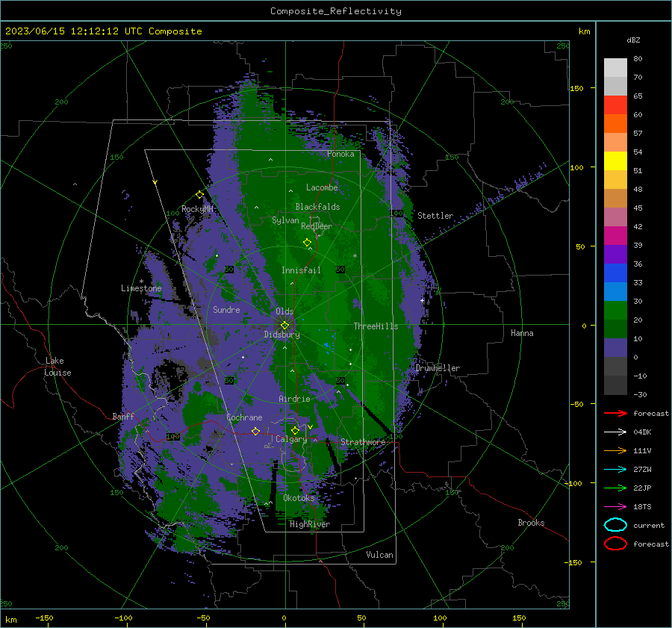Click the Sundre city label

click(226, 309)
